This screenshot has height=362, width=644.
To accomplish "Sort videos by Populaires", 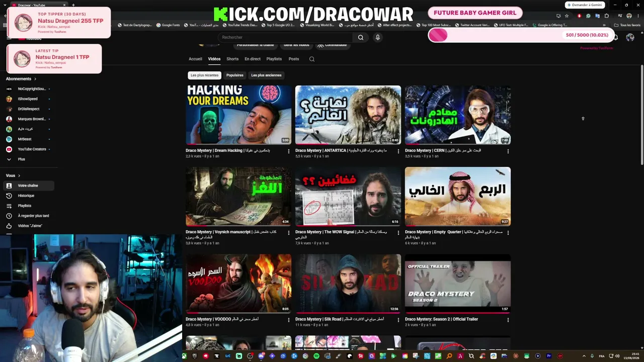I will click(235, 75).
